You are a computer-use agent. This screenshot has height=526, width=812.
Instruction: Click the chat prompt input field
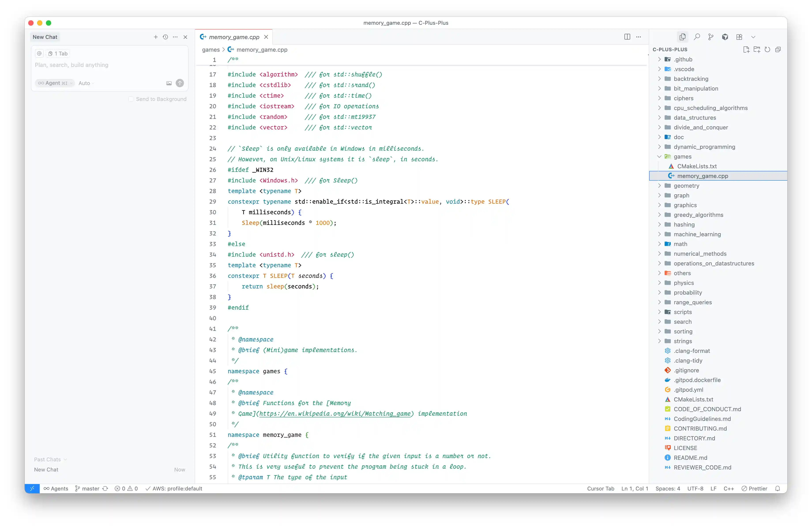tap(109, 65)
